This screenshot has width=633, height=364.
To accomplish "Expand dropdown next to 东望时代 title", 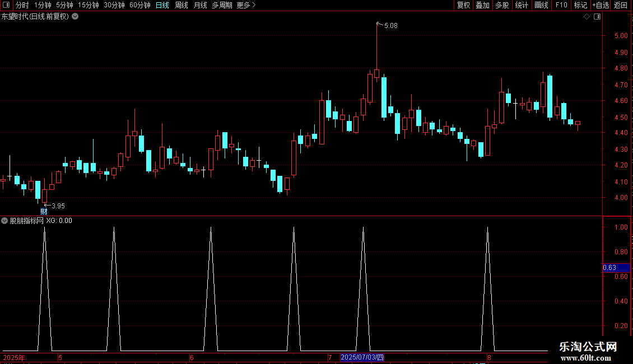I will point(75,17).
